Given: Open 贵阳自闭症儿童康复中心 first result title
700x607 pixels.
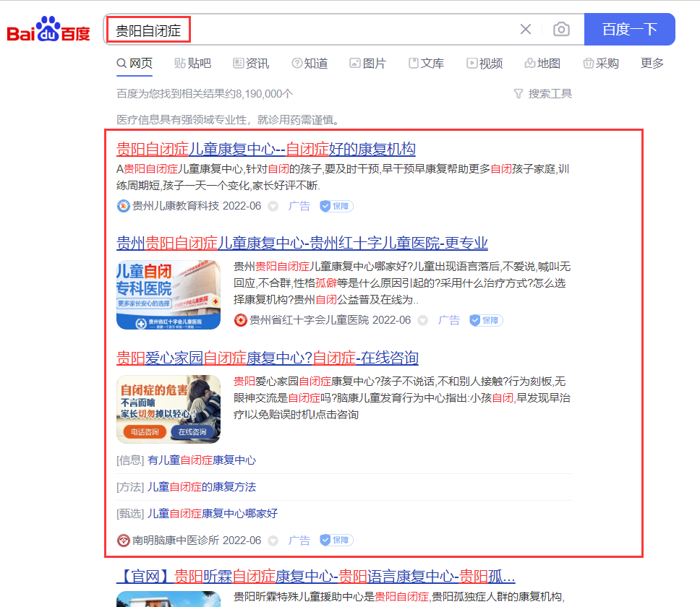Looking at the screenshot, I should click(x=265, y=150).
